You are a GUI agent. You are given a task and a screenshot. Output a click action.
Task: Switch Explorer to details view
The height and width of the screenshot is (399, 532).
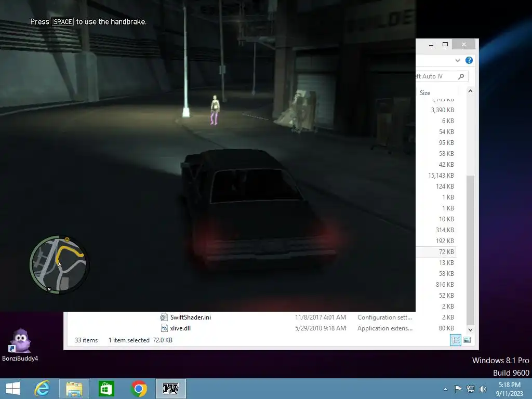click(455, 340)
